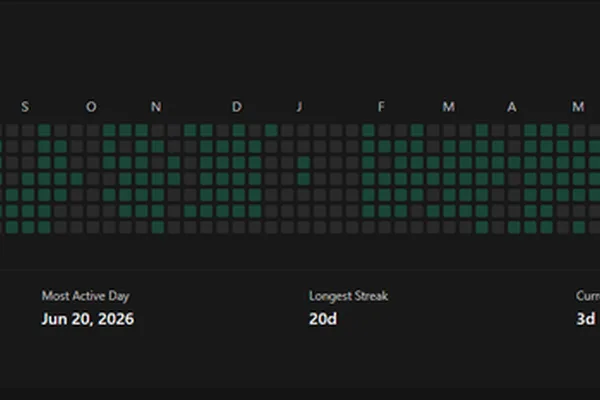Click the upper of two green cells under J
Screen dimensions: 600x400
(x=303, y=163)
